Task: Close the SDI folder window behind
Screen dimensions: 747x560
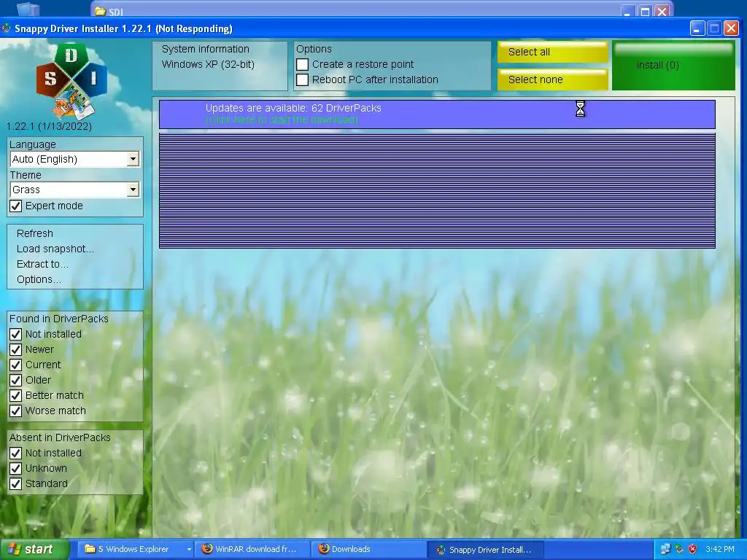Action: (x=662, y=12)
